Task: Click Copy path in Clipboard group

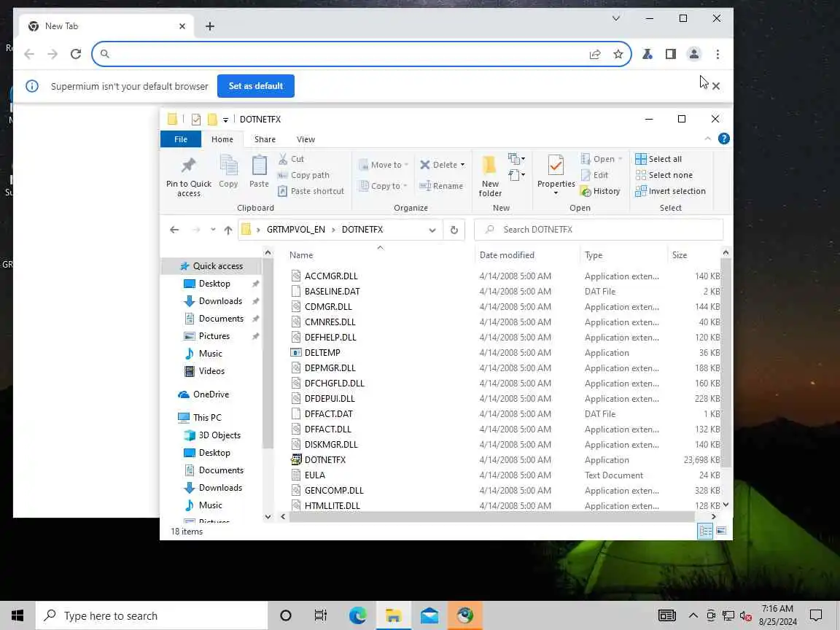Action: pos(303,175)
